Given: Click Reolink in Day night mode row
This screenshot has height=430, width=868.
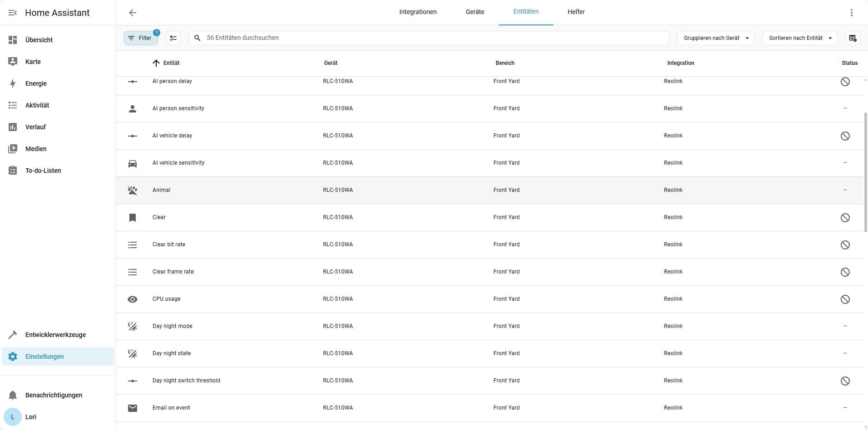Looking at the screenshot, I should 673,326.
